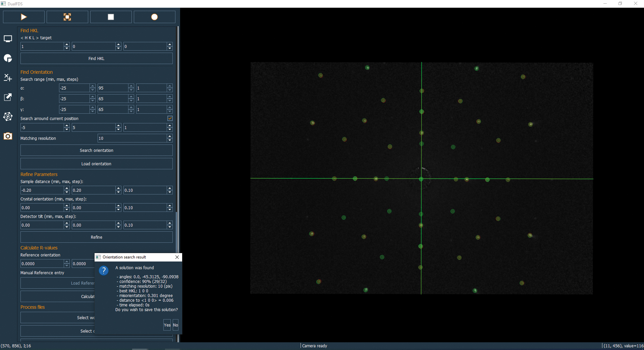
Task: Decrease the first HKL target value
Action: coord(67,48)
